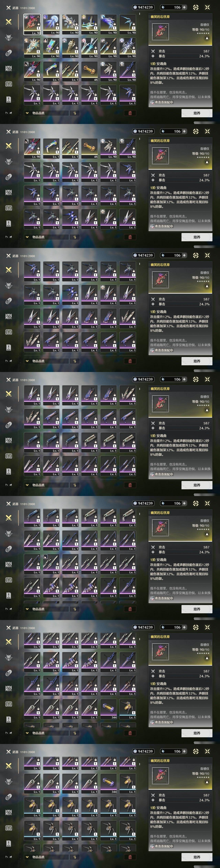Viewport: 220px width, 868px height.
Task: Open the supplies chest tab in topmost sidebar
Action: pos(9,84)
